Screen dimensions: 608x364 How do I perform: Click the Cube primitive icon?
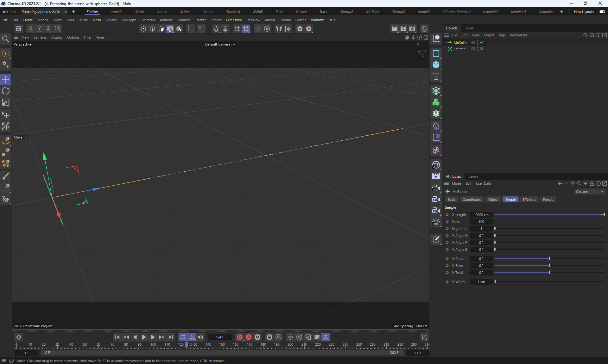point(436,65)
